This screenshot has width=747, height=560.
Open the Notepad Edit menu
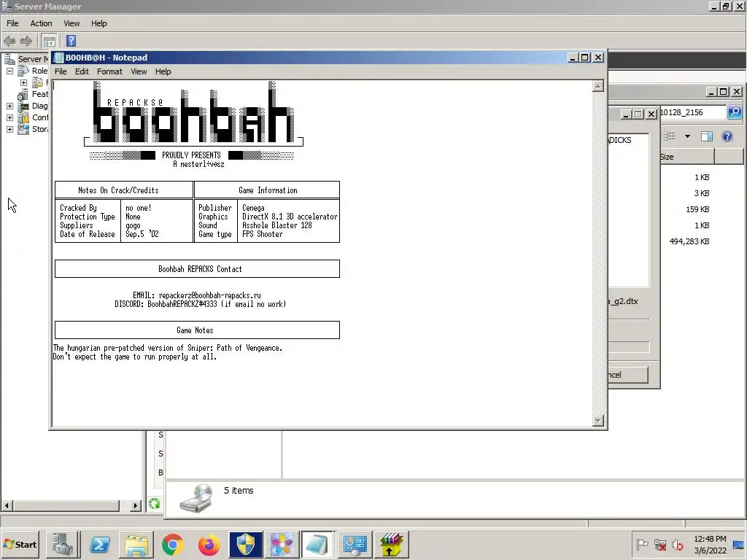[x=82, y=71]
